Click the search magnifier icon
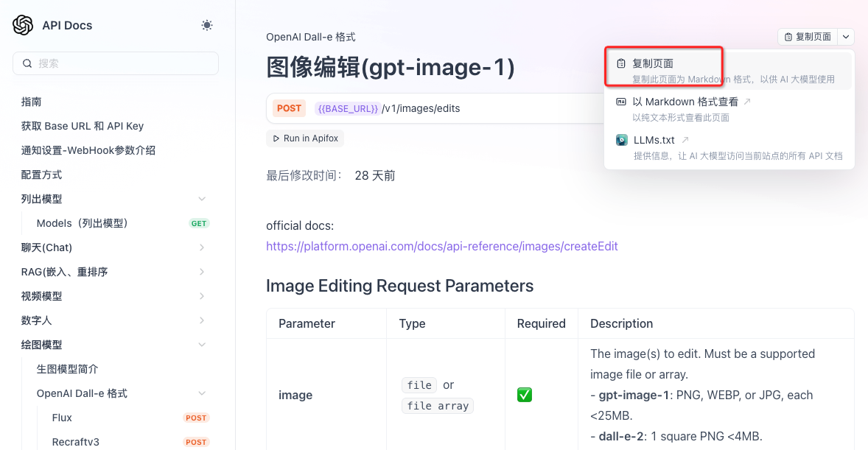Screen dimensions: 868x450 click(27, 63)
